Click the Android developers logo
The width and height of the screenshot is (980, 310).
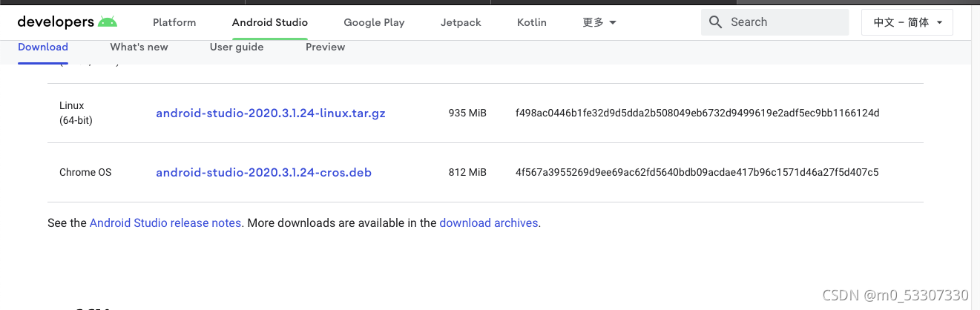(68, 22)
